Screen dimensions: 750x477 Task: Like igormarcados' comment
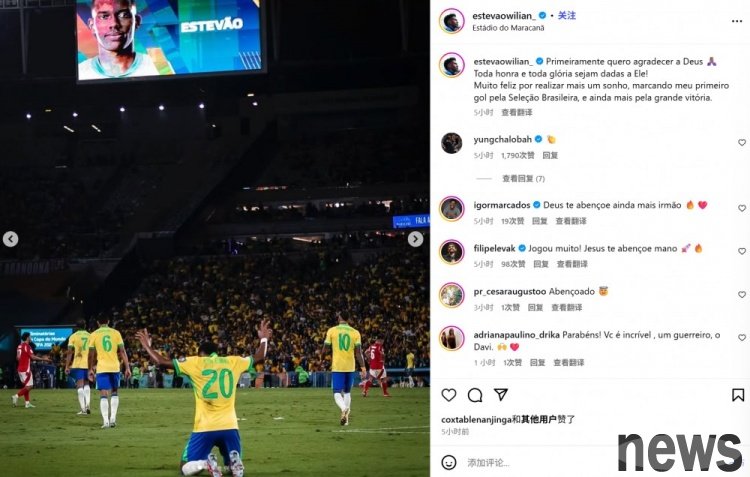pyautogui.click(x=742, y=208)
